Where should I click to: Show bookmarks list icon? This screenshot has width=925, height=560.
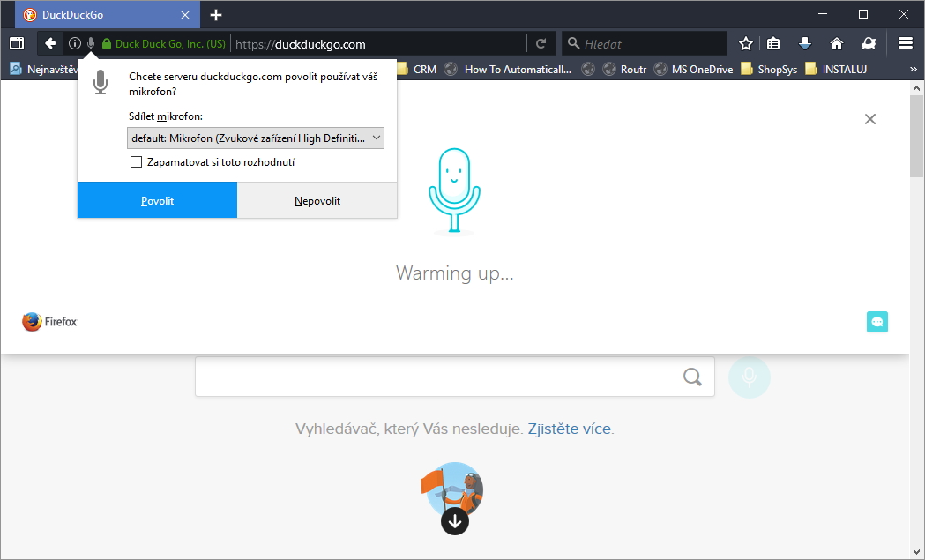(773, 43)
